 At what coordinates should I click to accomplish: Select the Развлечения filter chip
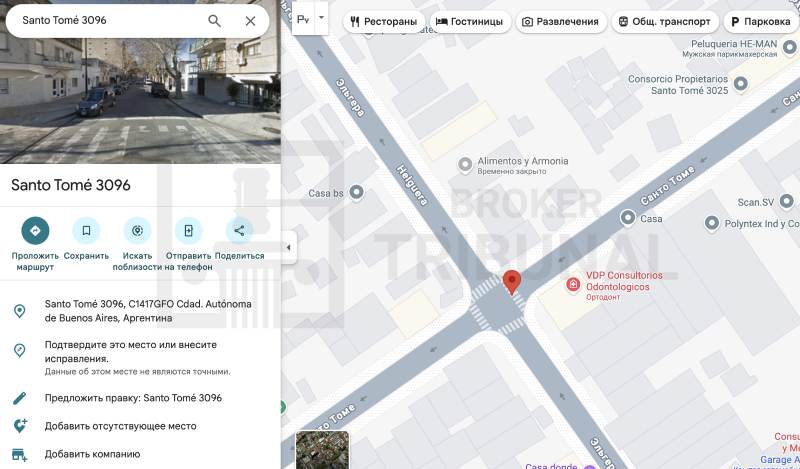point(561,22)
